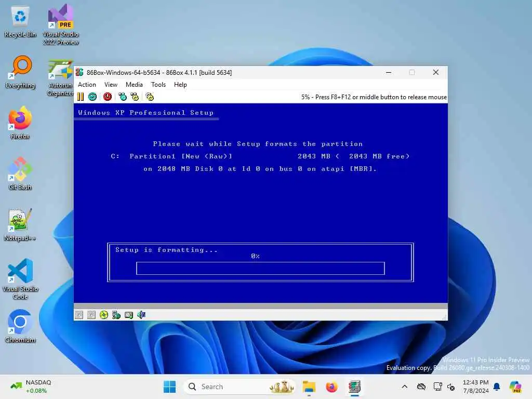Open the Tools menu
This screenshot has width=532, height=399.
[158, 85]
